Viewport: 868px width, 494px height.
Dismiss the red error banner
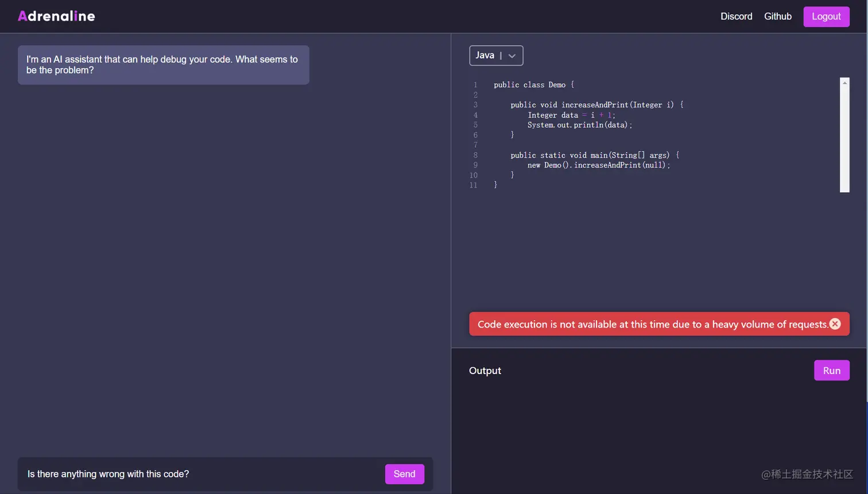point(835,324)
